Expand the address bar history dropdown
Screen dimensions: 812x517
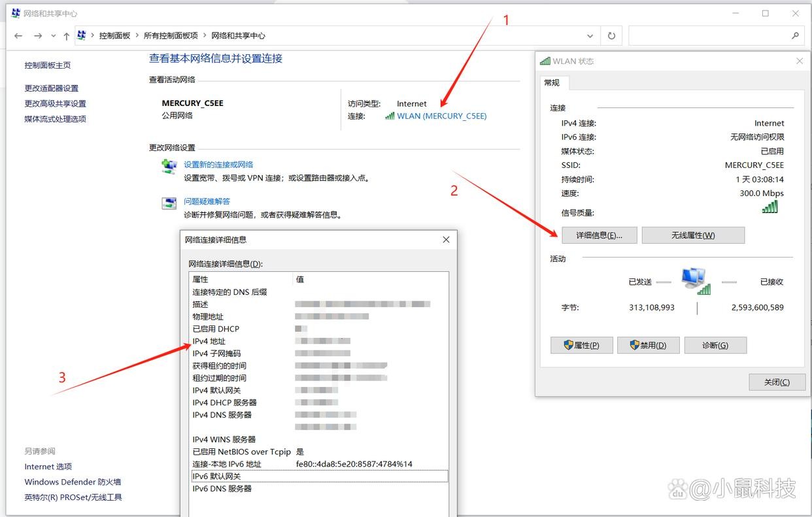tap(590, 36)
